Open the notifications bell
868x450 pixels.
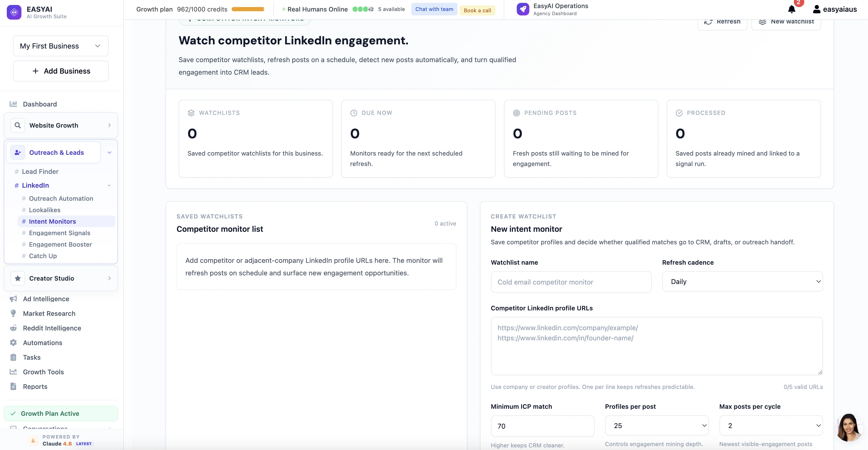[x=792, y=9]
